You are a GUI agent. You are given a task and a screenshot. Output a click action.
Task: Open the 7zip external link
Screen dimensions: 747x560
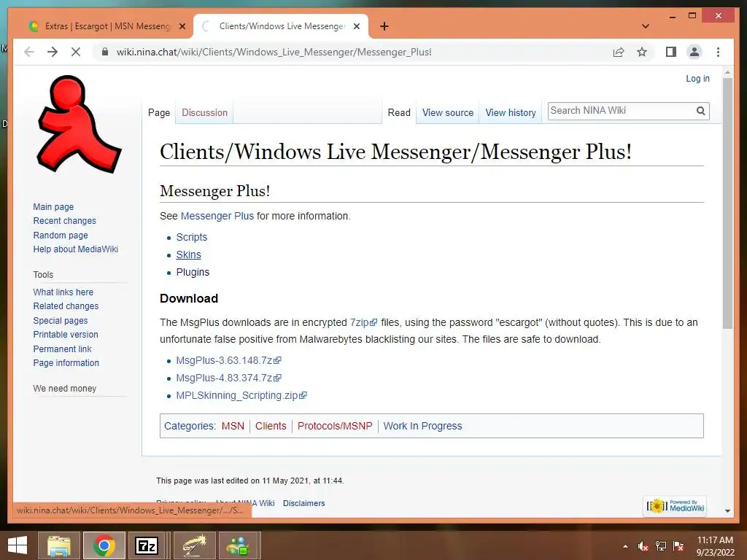(363, 322)
